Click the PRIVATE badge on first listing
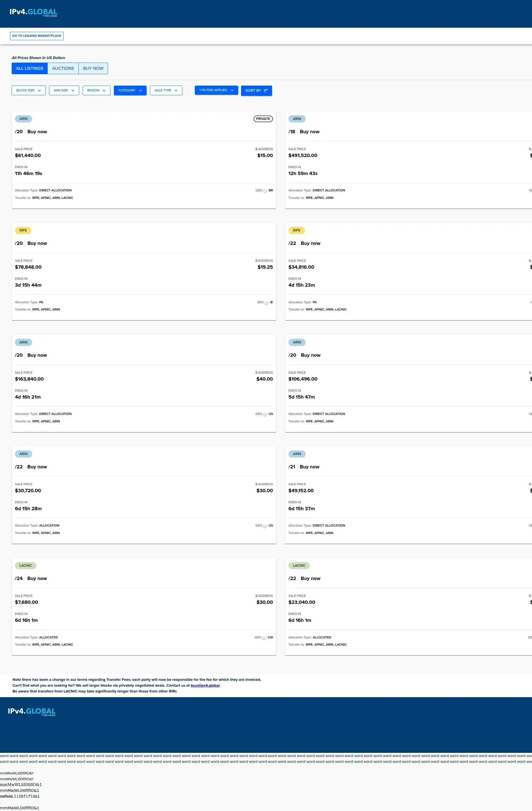The width and height of the screenshot is (532, 811). coord(263,119)
